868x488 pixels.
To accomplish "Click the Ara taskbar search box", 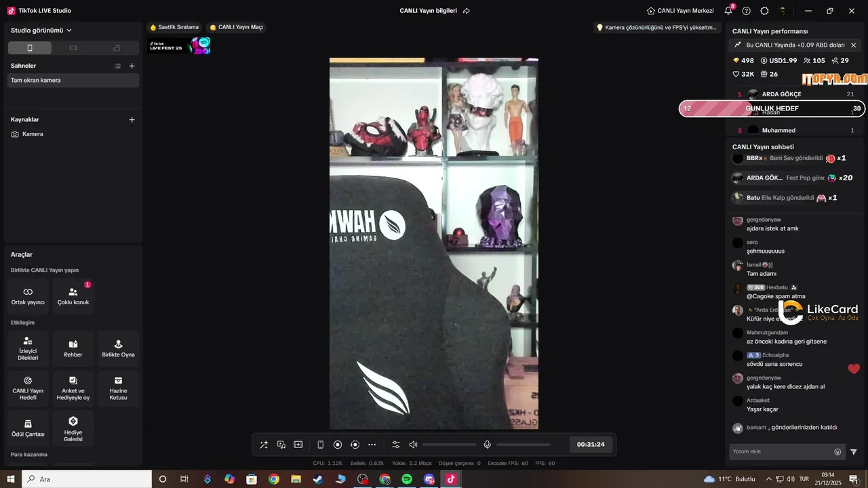I will click(x=87, y=479).
